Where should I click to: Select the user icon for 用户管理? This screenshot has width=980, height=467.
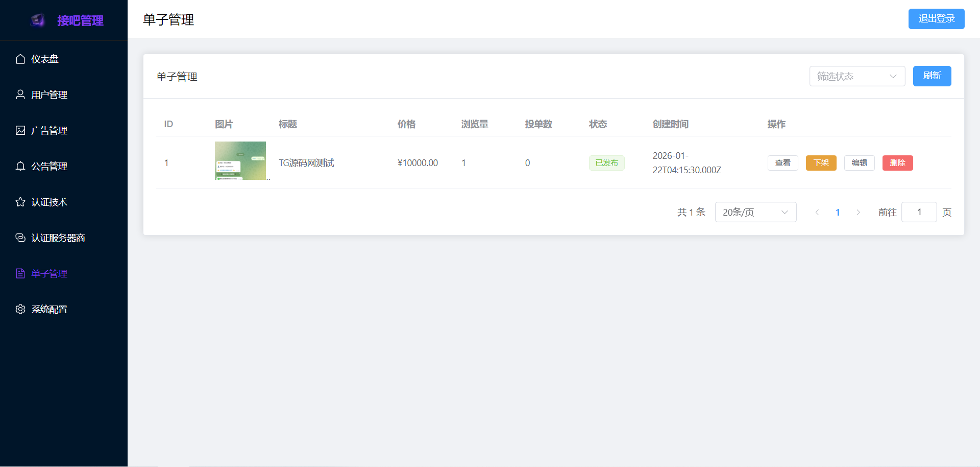point(20,95)
